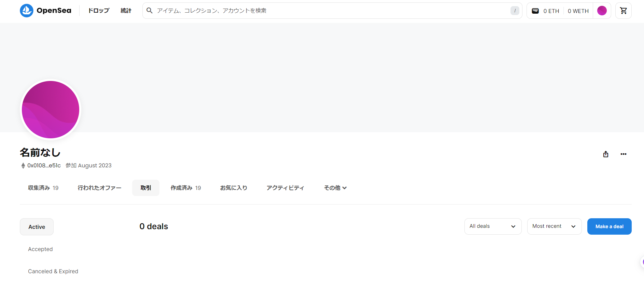Click the 参加 August 2023 text
The image size is (644, 291).
[x=88, y=165]
